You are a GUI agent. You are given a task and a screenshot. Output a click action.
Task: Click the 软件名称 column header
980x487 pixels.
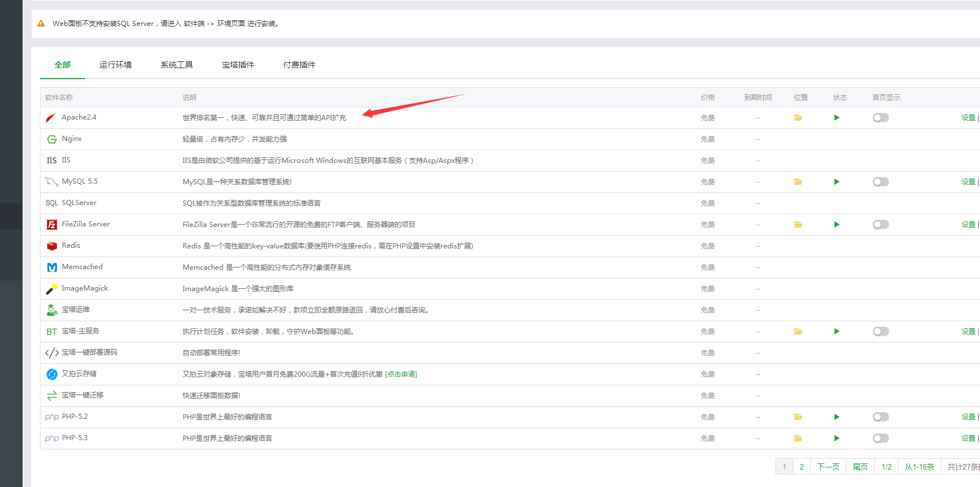tap(59, 98)
